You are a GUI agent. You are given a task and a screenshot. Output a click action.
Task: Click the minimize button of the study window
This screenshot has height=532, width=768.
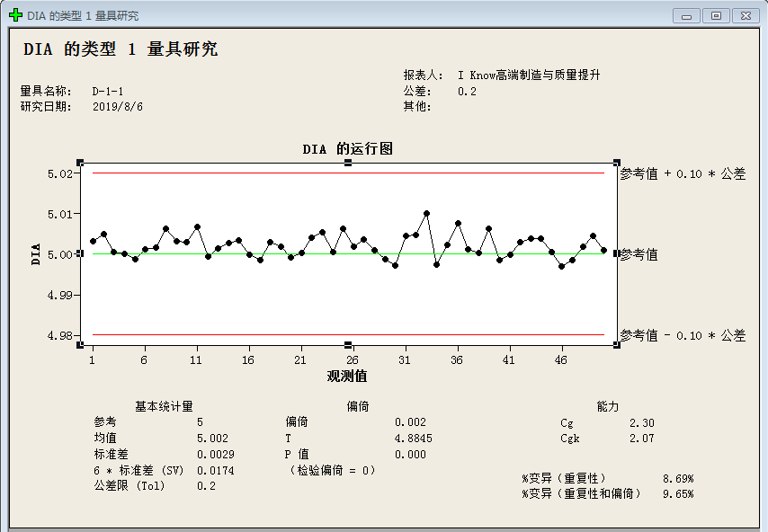tap(685, 14)
